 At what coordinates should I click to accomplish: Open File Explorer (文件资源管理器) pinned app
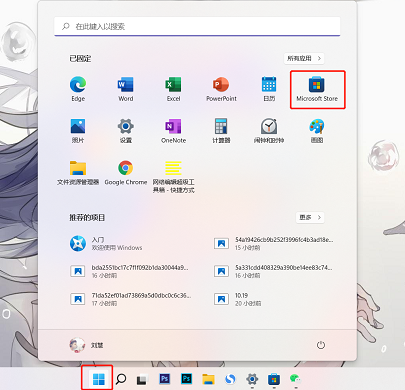(78, 173)
